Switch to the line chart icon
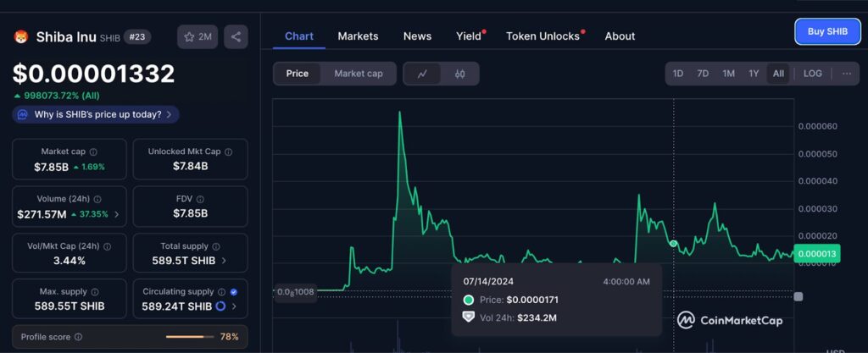 (x=422, y=74)
